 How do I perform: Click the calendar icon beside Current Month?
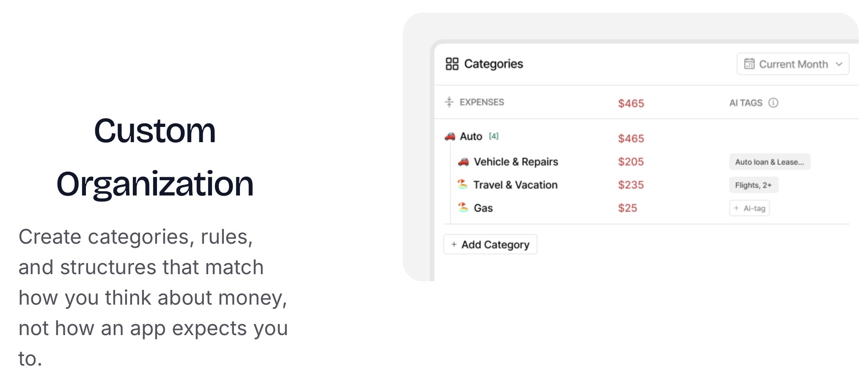749,64
